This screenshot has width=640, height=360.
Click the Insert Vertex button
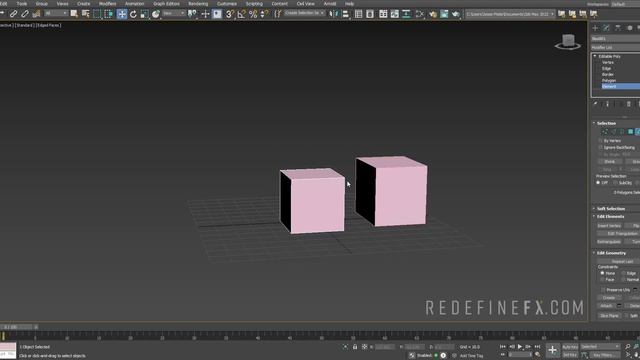click(609, 226)
